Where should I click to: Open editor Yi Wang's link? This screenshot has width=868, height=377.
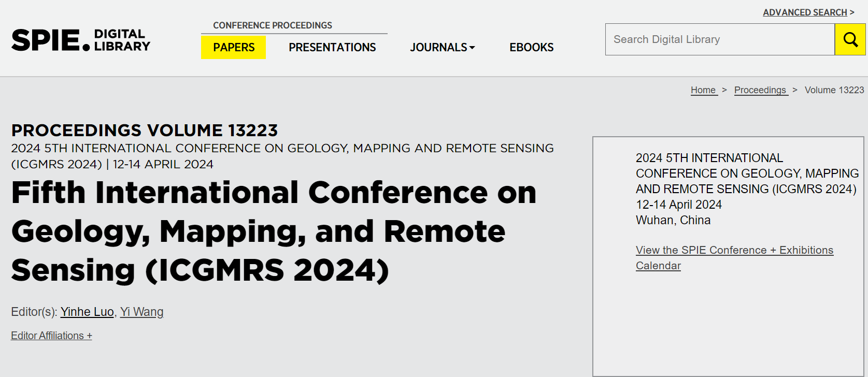141,312
